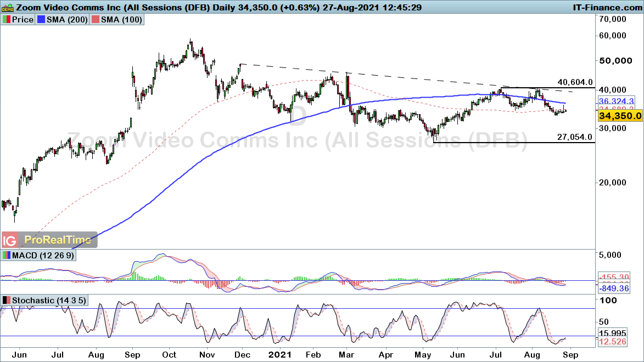Select the SMA (200) legend label
The image size is (644, 362).
click(x=67, y=20)
